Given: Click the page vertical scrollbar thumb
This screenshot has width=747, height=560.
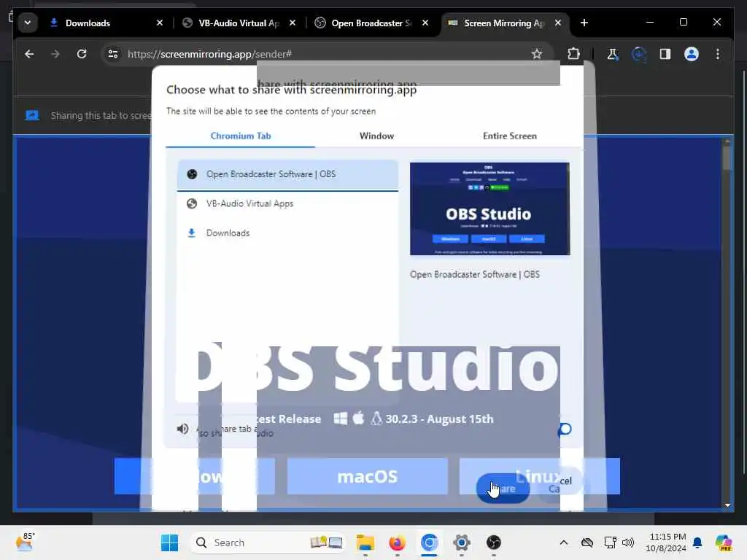Looking at the screenshot, I should (727, 157).
